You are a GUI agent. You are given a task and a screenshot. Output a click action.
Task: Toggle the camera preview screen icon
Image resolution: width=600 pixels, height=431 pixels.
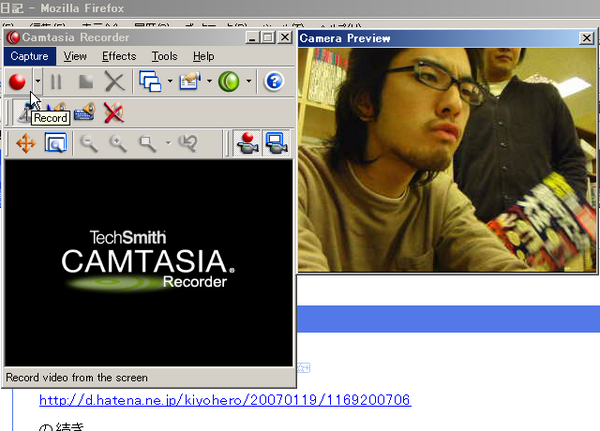point(277,143)
